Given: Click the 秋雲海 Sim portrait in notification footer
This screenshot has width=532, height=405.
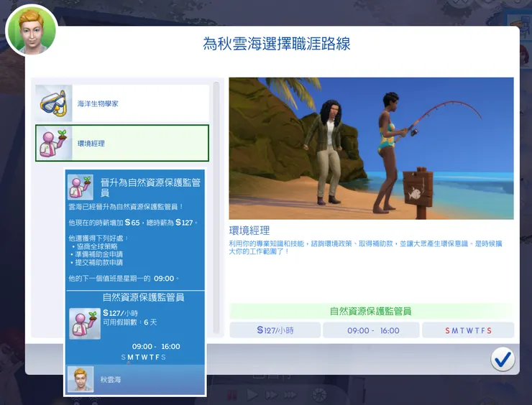Looking at the screenshot, I should pyautogui.click(x=81, y=379).
